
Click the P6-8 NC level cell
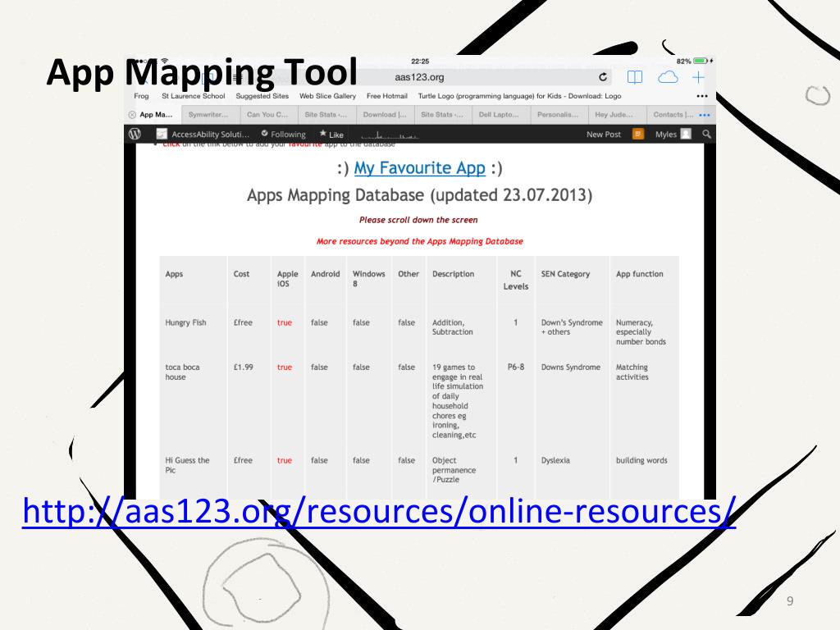click(516, 367)
